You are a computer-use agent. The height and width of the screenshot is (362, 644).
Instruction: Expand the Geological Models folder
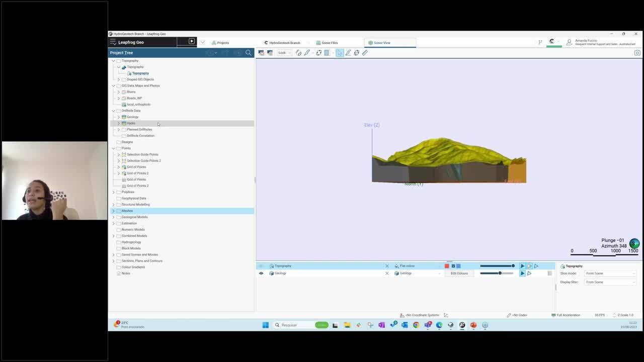point(113,217)
